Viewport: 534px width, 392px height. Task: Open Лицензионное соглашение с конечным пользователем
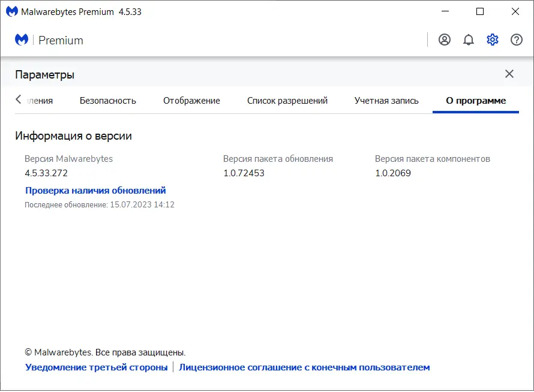(303, 367)
